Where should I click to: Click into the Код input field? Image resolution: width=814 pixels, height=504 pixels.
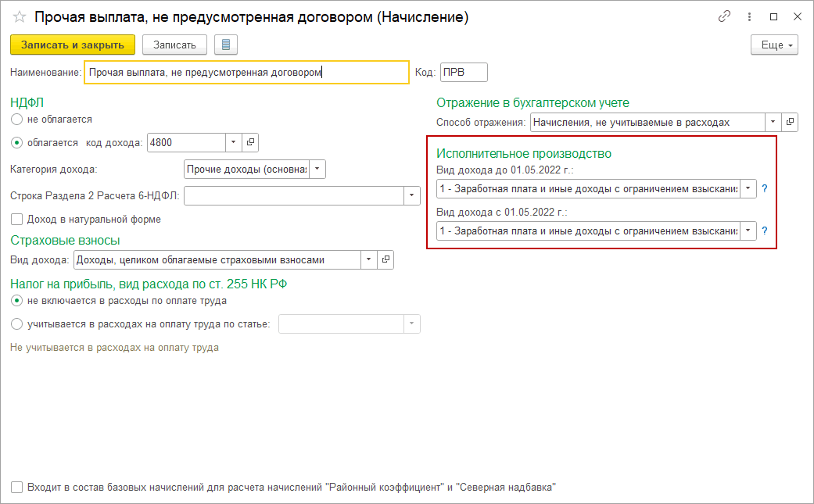464,73
